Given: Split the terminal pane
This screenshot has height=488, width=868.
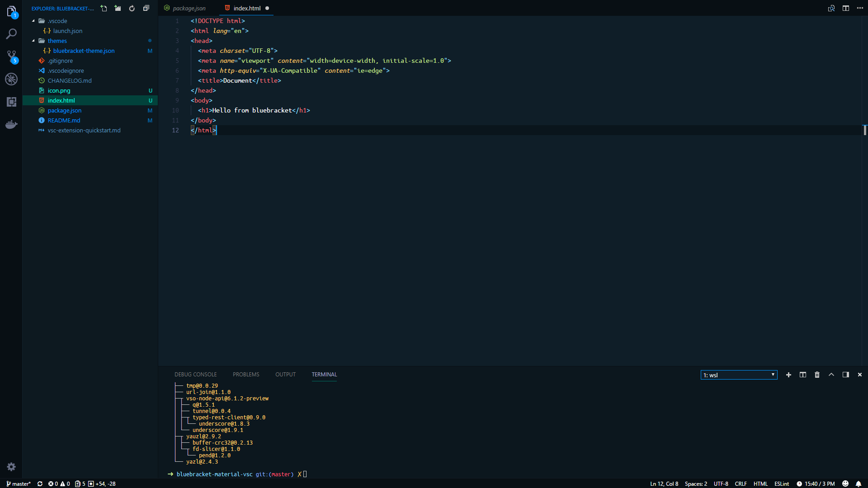Looking at the screenshot, I should click(x=802, y=375).
